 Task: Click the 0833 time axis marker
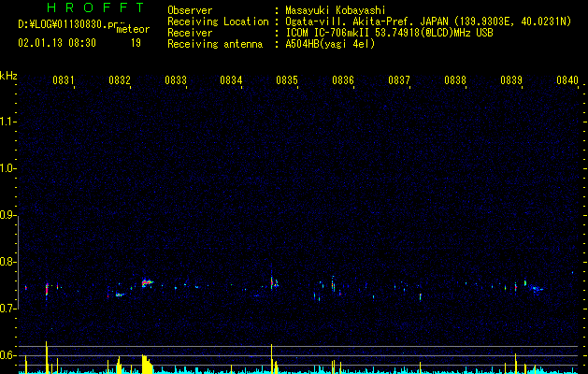pyautogui.click(x=176, y=80)
